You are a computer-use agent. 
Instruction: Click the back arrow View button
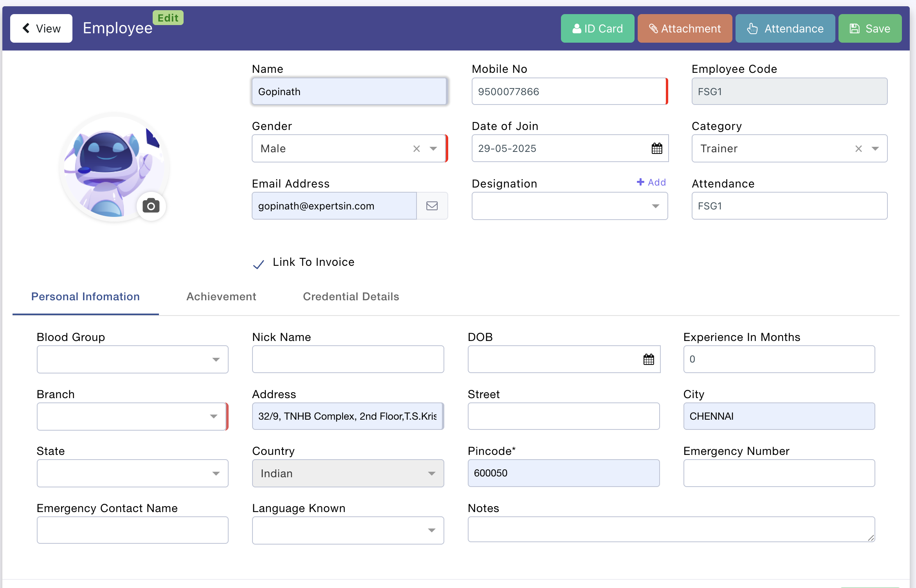click(41, 29)
